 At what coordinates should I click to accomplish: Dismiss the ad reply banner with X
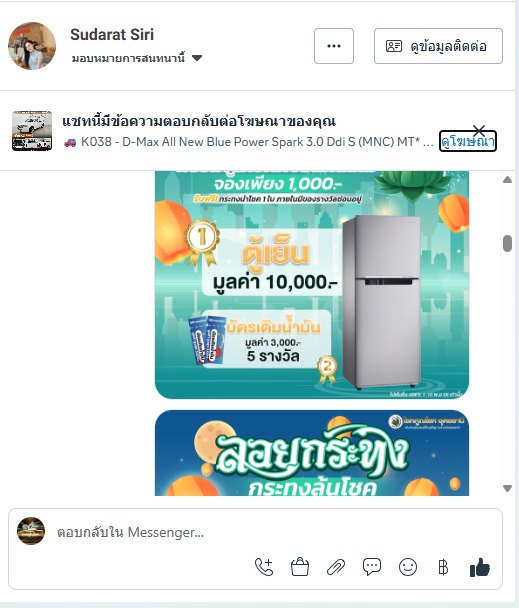[479, 130]
